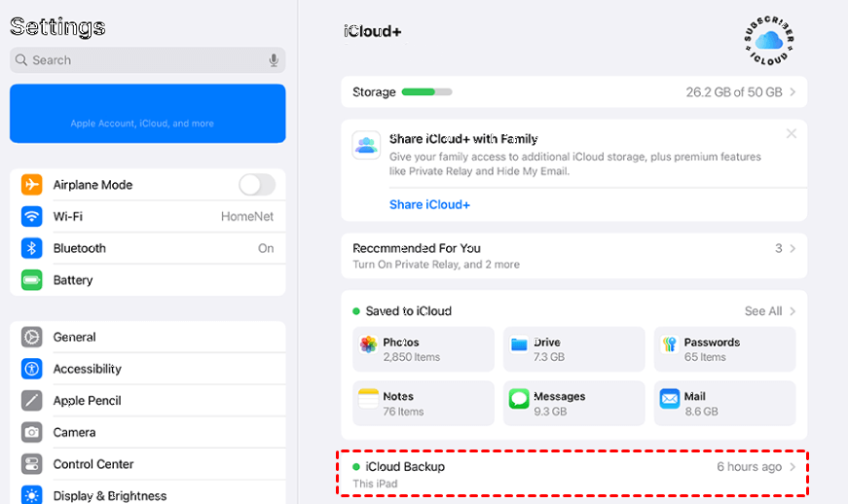
Task: Click the green Battery icon
Action: 31,280
